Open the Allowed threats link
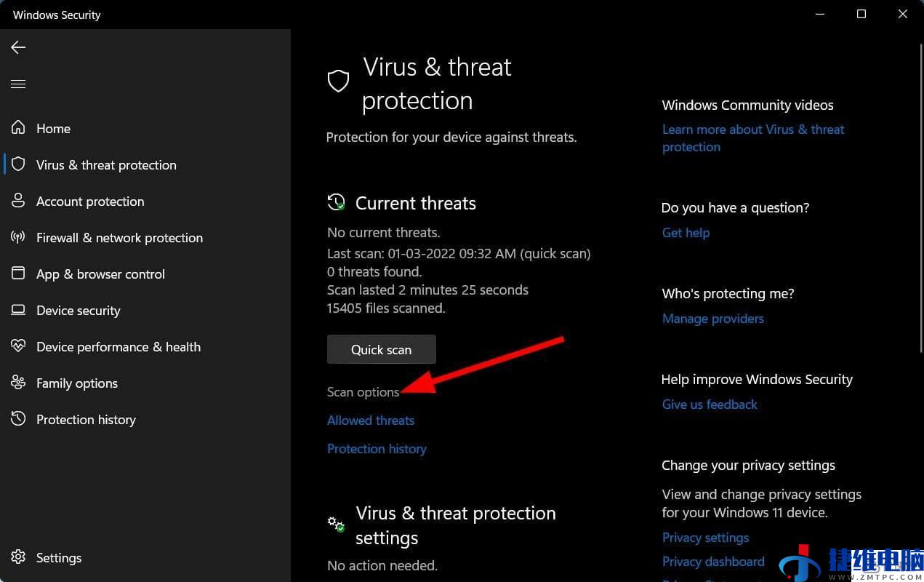The image size is (924, 582). [371, 420]
